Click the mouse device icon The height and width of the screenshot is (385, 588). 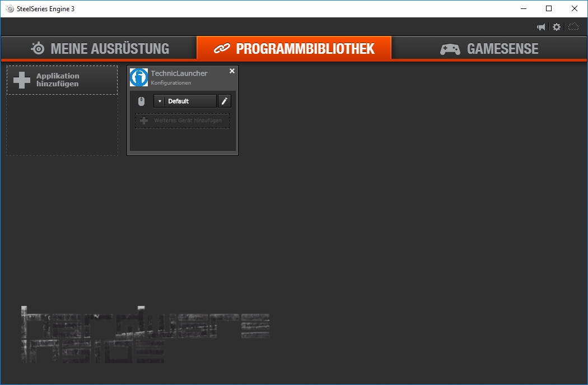click(142, 101)
